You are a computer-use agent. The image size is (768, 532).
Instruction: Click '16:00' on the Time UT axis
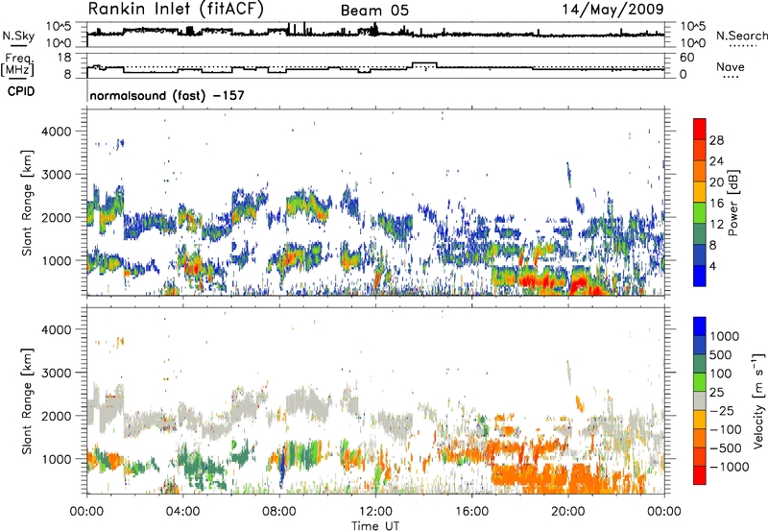click(x=471, y=512)
